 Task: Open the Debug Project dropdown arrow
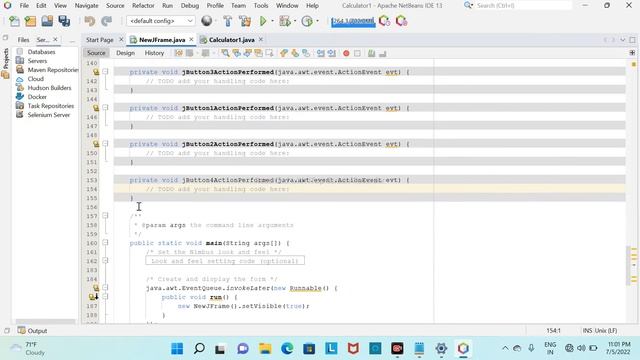[295, 21]
